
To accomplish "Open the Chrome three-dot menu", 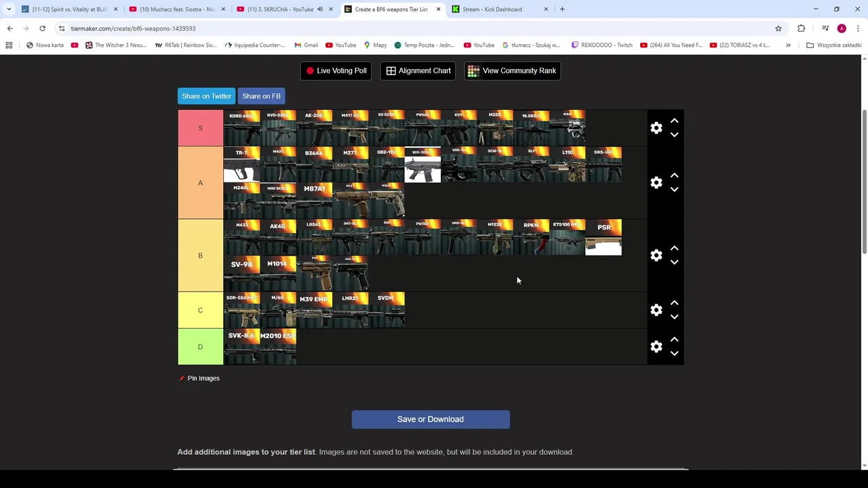I will [858, 28].
